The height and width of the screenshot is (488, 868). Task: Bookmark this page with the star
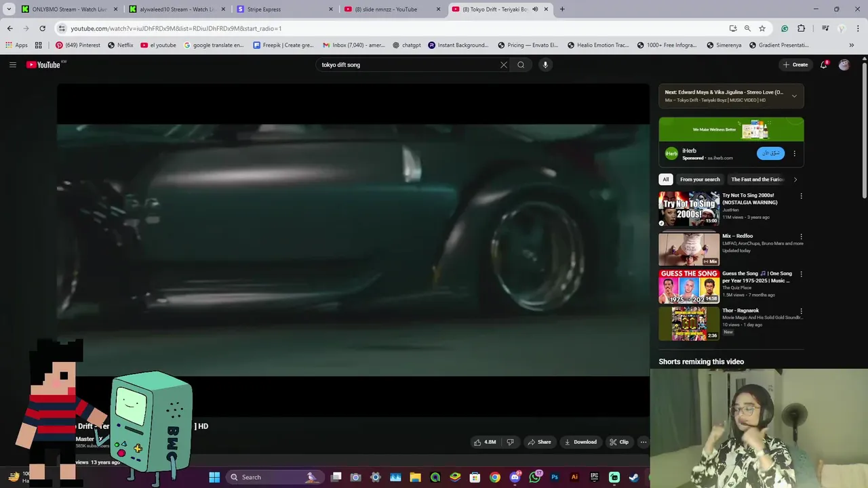coord(762,28)
